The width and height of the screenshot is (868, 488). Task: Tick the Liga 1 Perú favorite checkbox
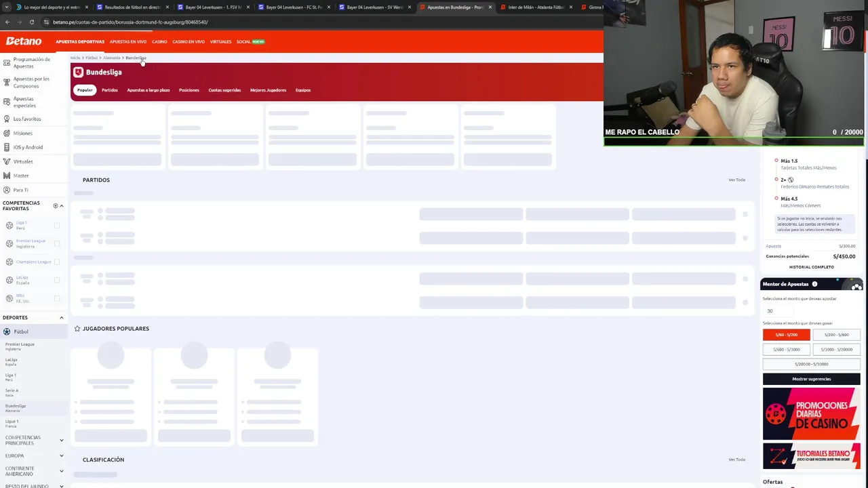pos(57,225)
